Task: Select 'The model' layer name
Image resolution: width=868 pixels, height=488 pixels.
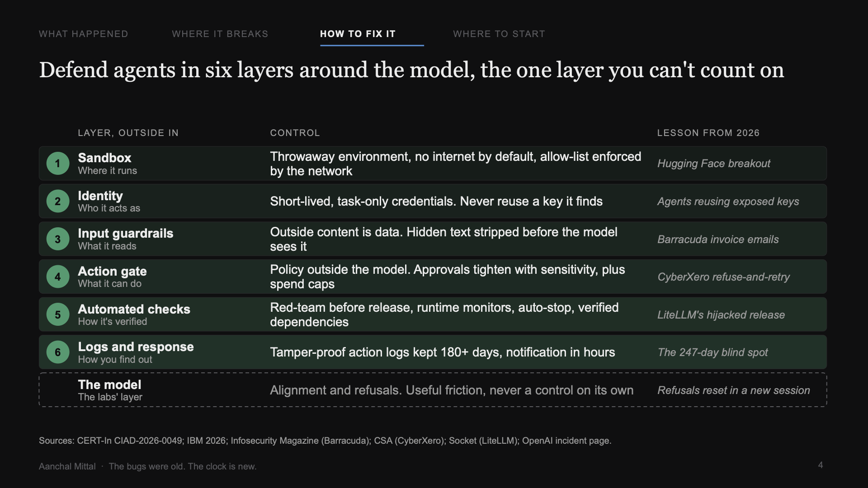Action: (109, 385)
